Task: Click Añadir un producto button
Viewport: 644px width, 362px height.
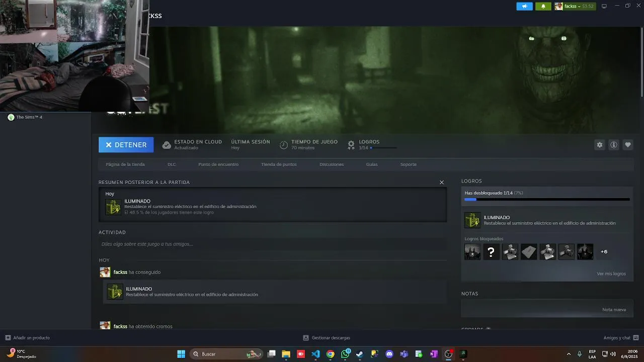Action: (x=28, y=338)
